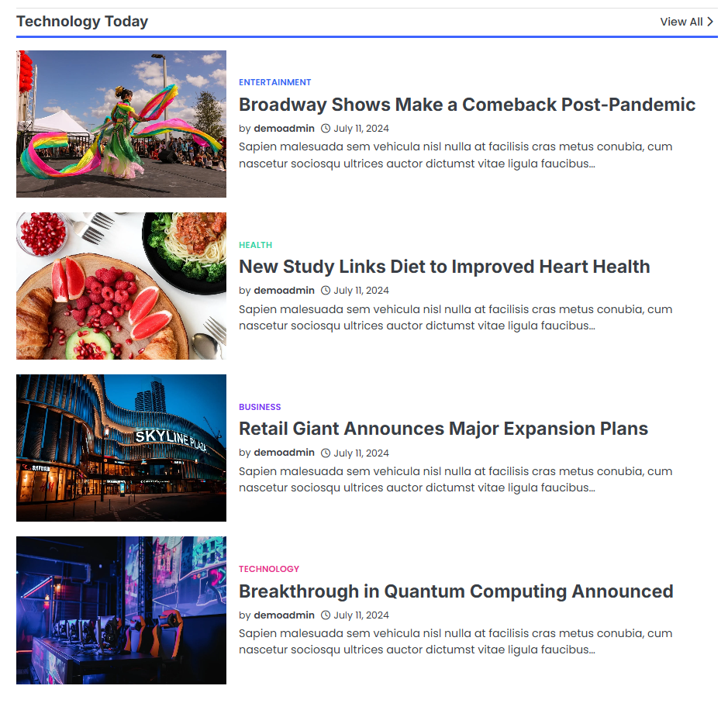Click demoadmin author on Broadway article
Screen dimensions: 728x703
(x=284, y=129)
